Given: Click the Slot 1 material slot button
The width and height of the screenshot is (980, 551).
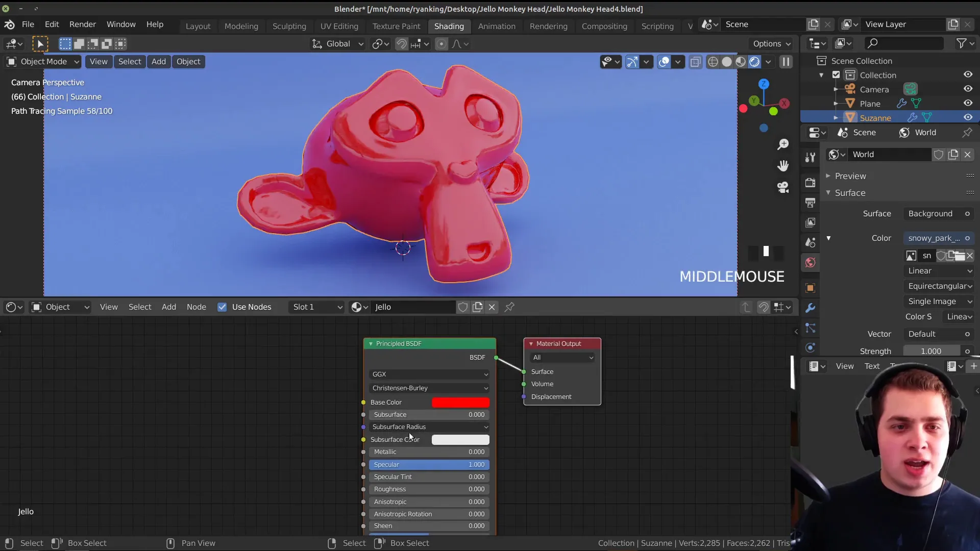Looking at the screenshot, I should (x=317, y=307).
